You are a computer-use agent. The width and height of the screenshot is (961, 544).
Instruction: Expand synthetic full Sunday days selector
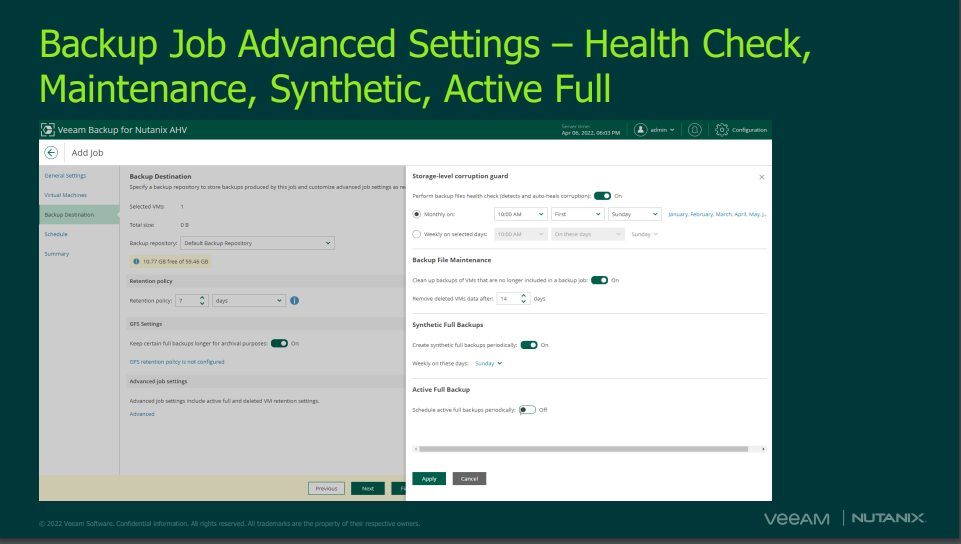point(488,363)
